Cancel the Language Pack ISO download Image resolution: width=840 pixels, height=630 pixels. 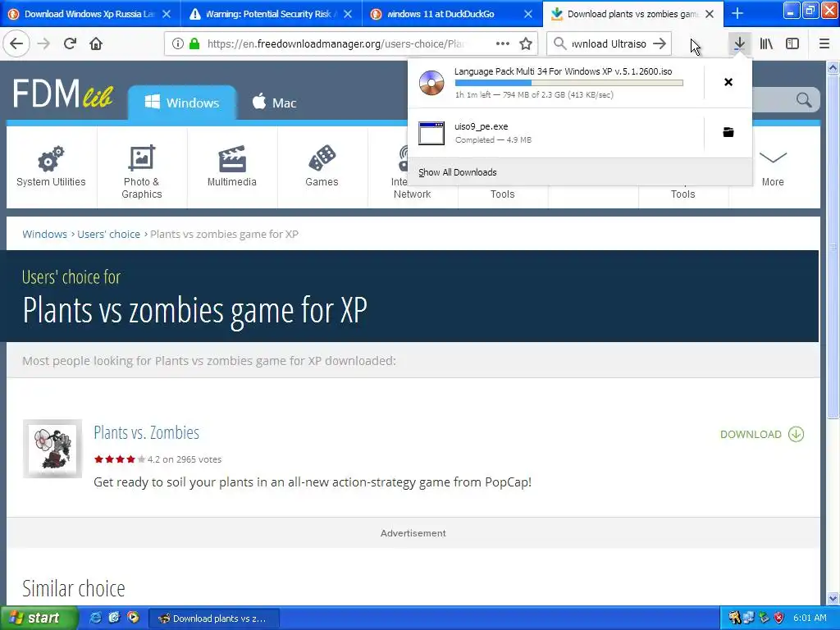click(x=728, y=82)
